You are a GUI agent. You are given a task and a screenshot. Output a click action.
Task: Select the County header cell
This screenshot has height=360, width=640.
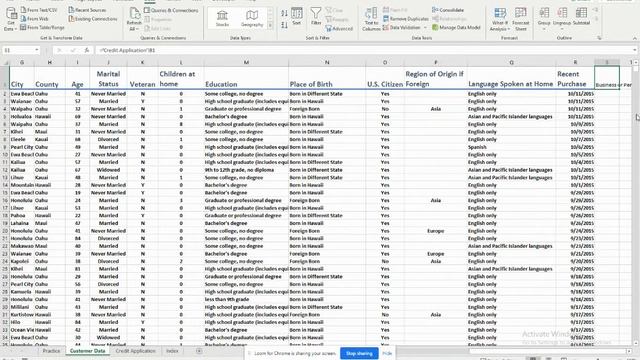[49, 78]
